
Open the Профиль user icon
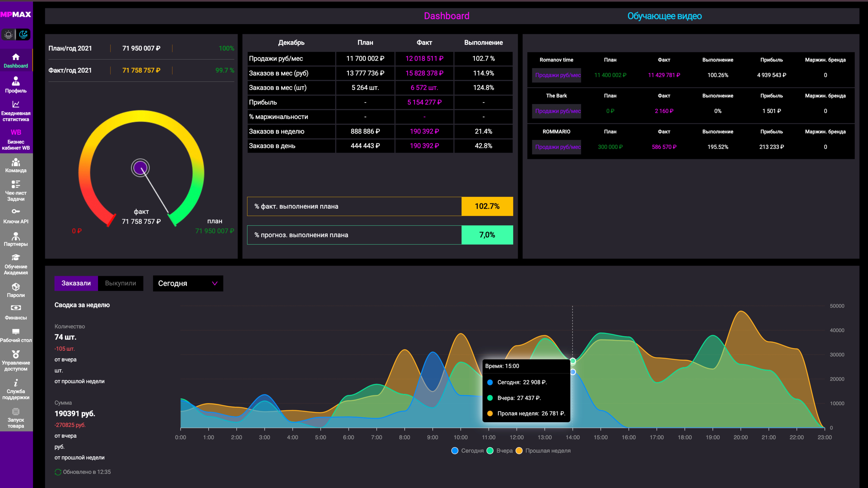click(x=16, y=81)
